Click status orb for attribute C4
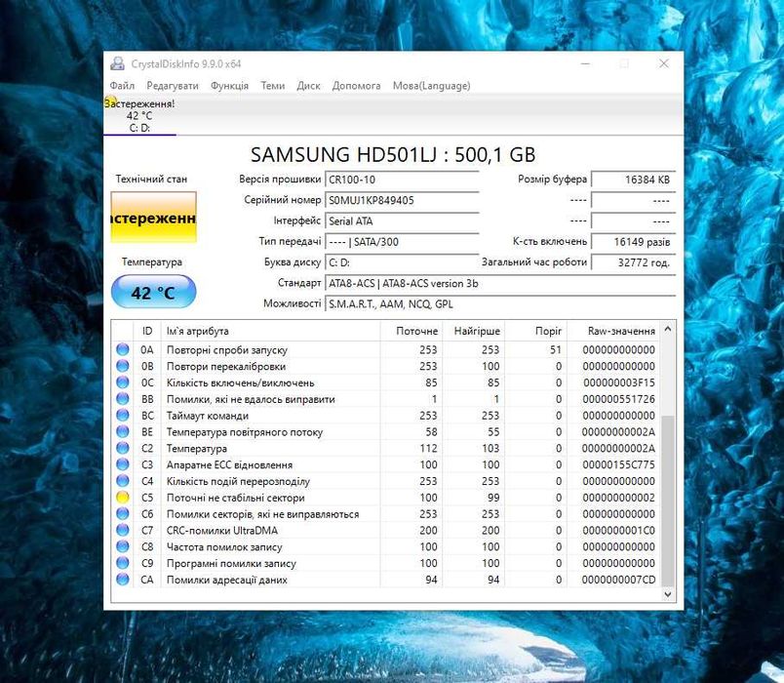 coord(123,481)
